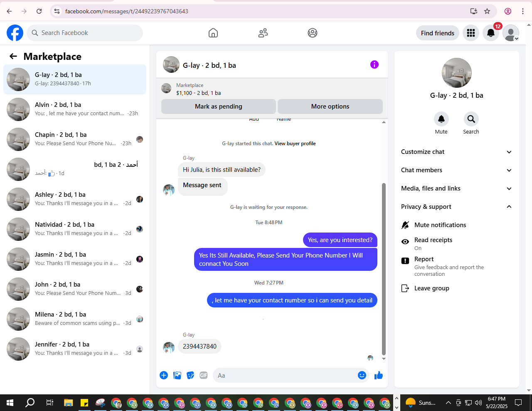Open the emoji picker in message box
The height and width of the screenshot is (411, 532).
point(362,375)
